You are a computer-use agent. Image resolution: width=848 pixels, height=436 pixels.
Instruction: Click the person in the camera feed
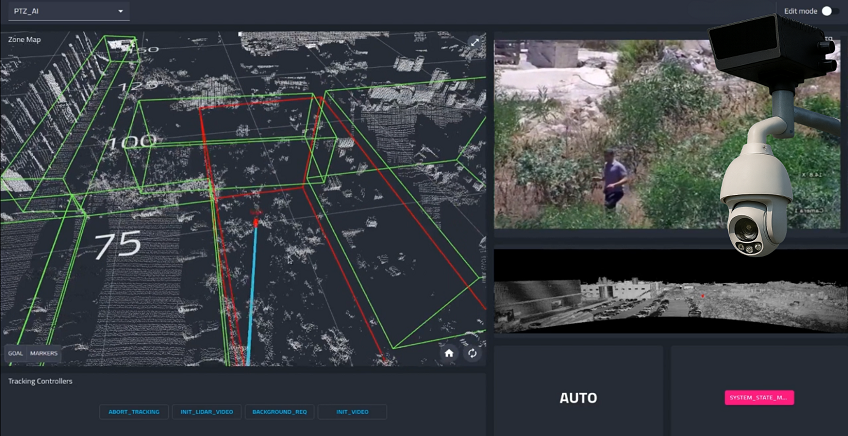pyautogui.click(x=613, y=180)
